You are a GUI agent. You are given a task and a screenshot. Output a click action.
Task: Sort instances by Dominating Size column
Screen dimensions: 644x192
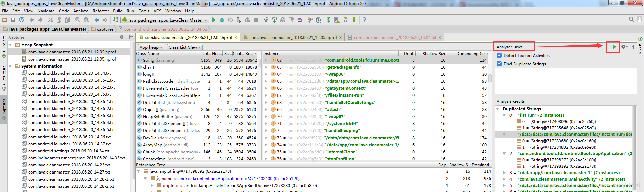click(x=471, y=53)
